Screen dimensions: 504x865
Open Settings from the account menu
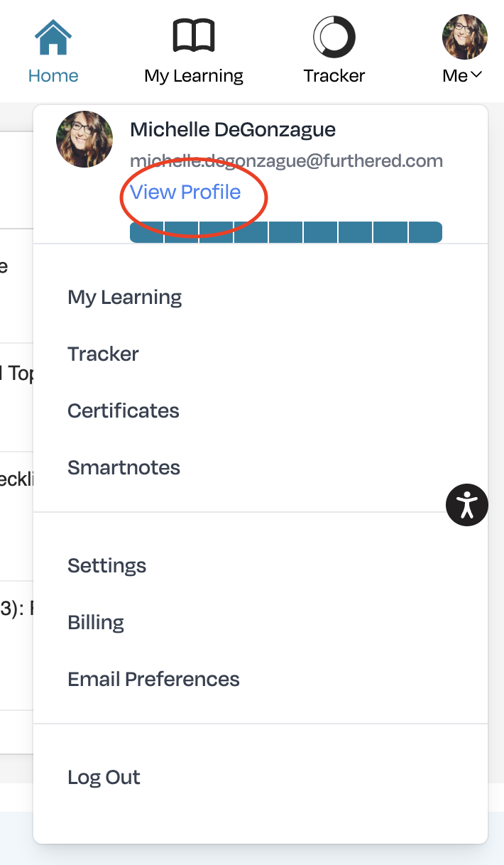107,565
